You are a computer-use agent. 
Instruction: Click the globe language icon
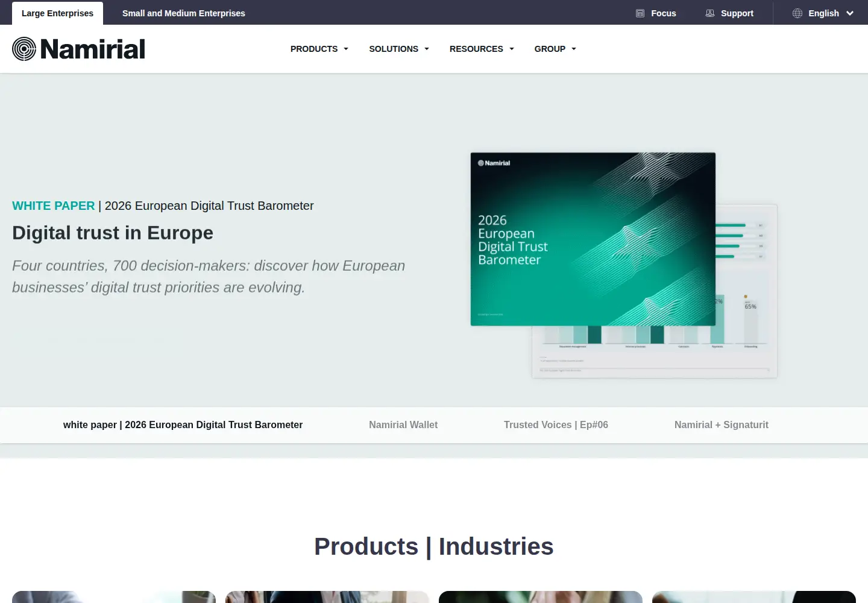[797, 13]
